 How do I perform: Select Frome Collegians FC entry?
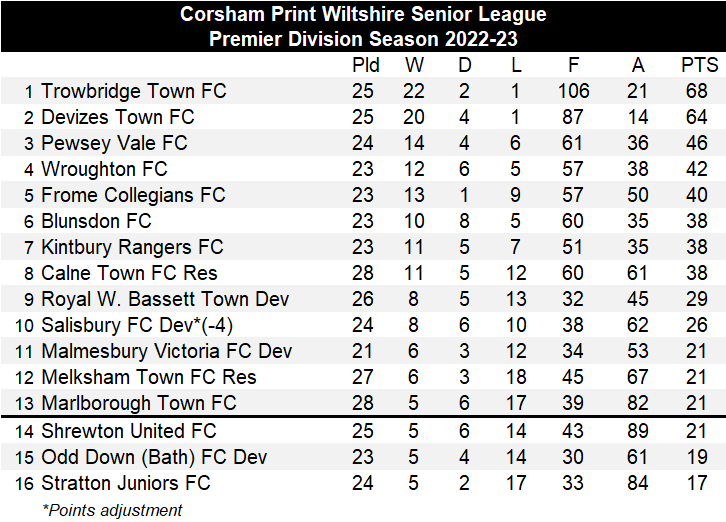(x=133, y=195)
